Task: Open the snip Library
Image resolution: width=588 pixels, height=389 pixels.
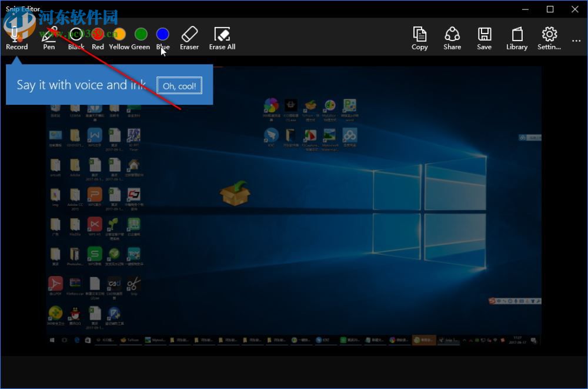Action: [x=517, y=38]
